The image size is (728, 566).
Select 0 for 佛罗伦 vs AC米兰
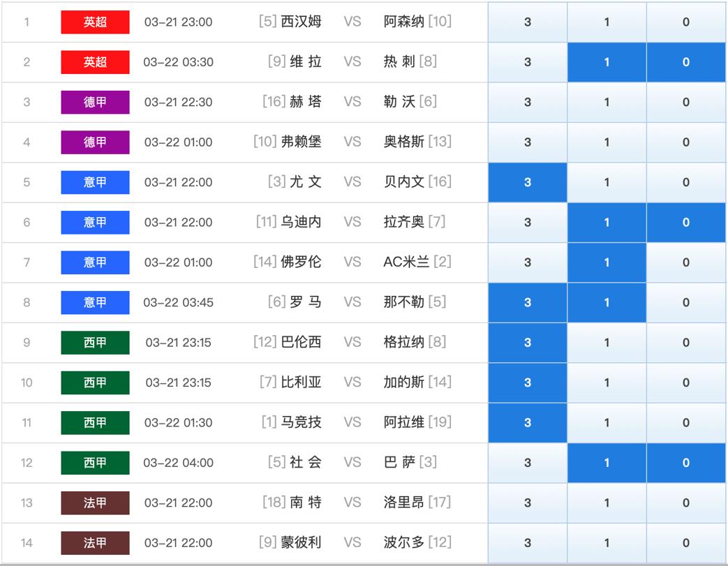(685, 262)
